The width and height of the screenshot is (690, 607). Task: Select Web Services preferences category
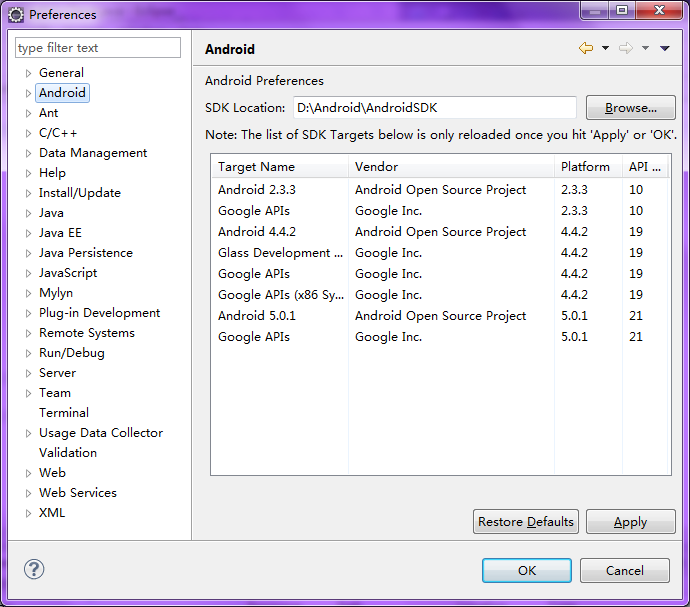[78, 493]
